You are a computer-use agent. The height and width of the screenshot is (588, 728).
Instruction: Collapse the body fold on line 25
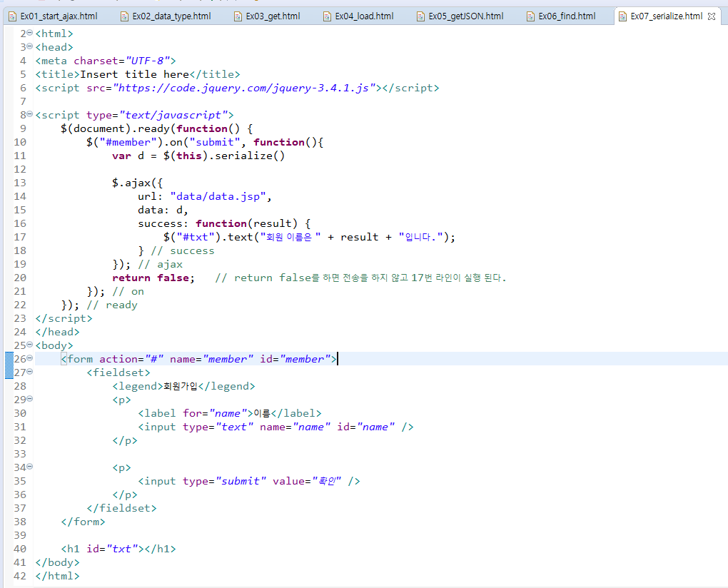click(30, 345)
